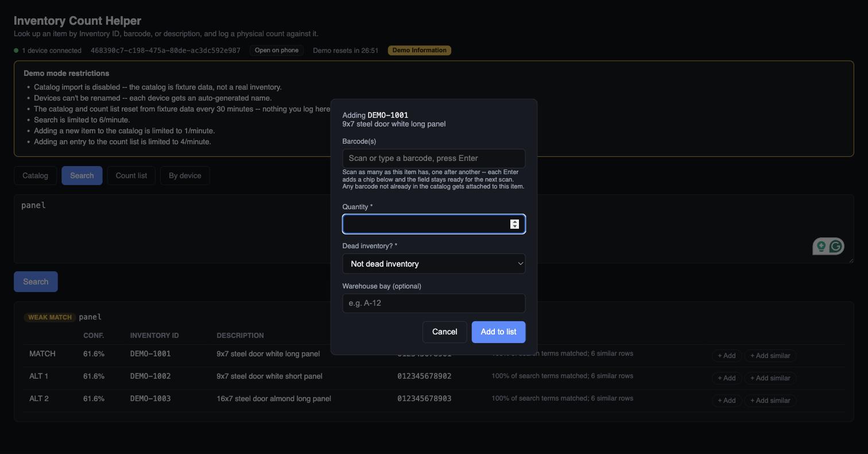Click barcode 012345678902 in the results
This screenshot has height=454, width=868.
click(424, 376)
